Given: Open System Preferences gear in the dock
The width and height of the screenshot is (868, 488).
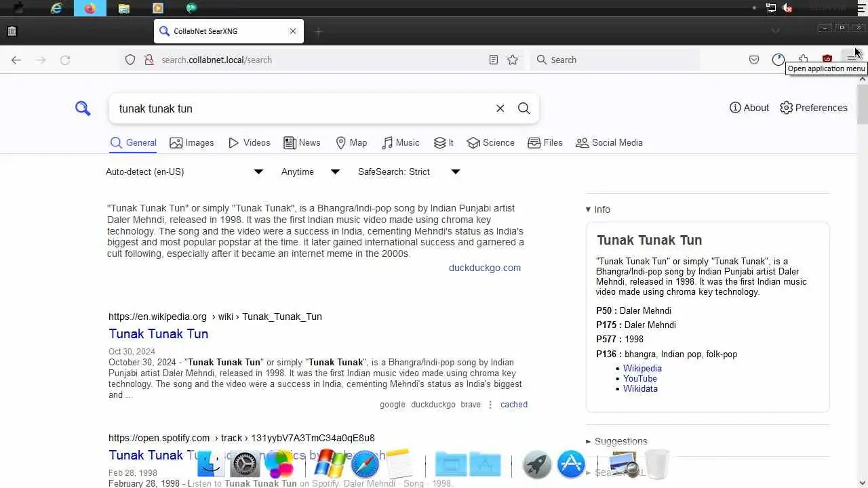Looking at the screenshot, I should [245, 464].
